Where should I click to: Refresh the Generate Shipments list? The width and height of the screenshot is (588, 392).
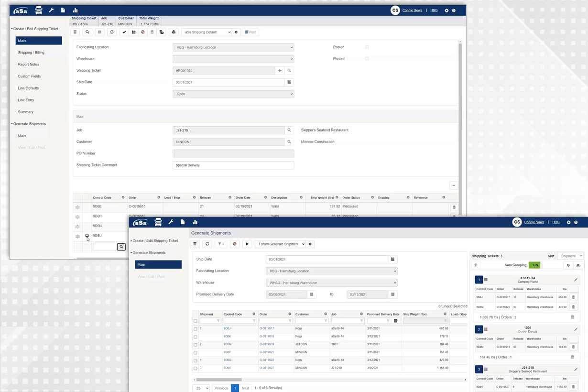pos(207,244)
